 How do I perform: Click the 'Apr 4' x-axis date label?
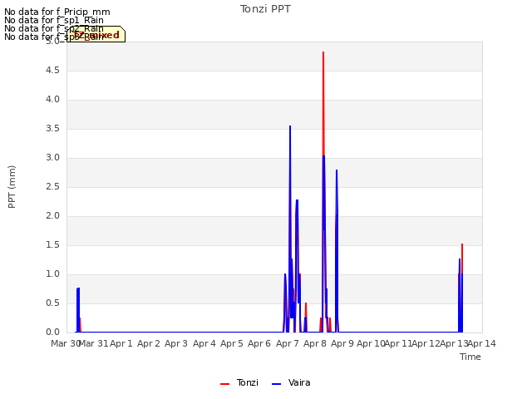pos(204,343)
